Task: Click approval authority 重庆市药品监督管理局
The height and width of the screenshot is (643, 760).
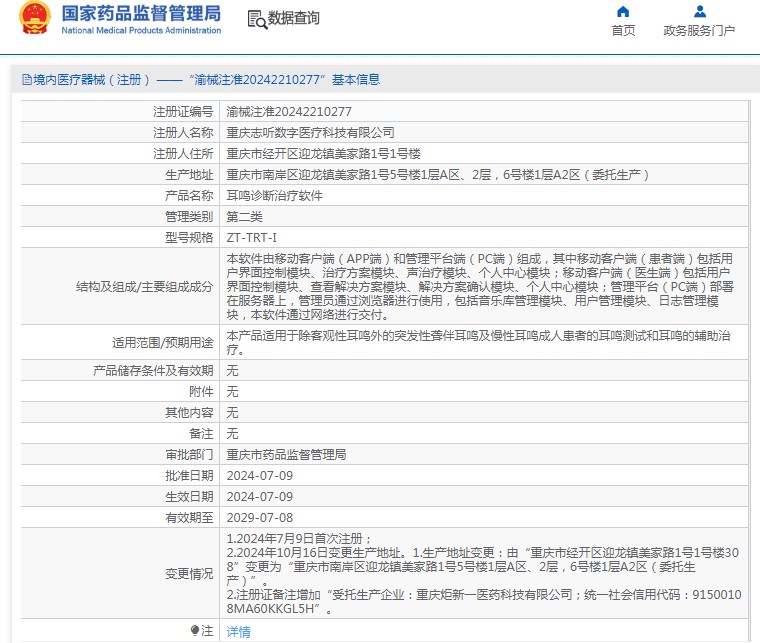Action: pyautogui.click(x=286, y=454)
